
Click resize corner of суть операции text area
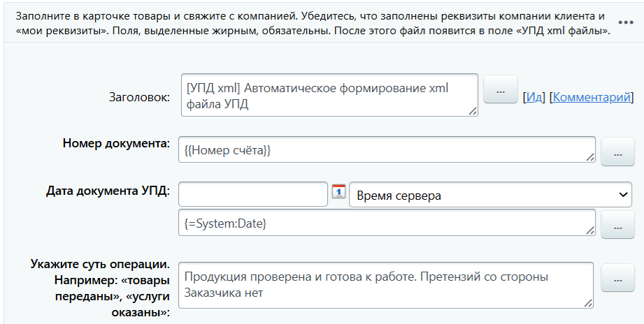pyautogui.click(x=589, y=302)
